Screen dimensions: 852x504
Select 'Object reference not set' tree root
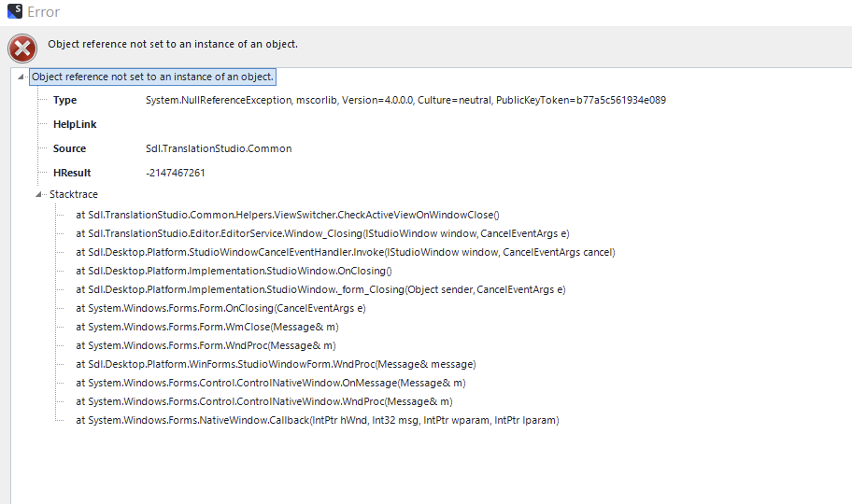point(152,77)
